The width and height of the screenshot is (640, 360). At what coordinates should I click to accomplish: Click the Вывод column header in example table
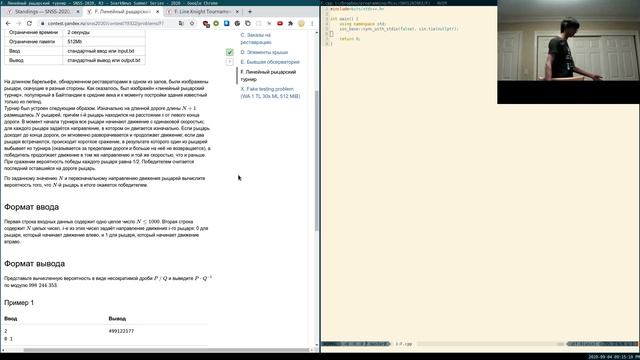click(117, 318)
